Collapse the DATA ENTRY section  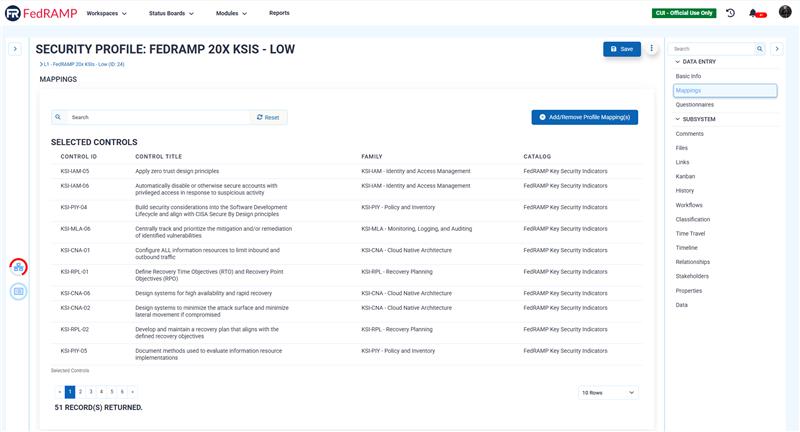696,62
